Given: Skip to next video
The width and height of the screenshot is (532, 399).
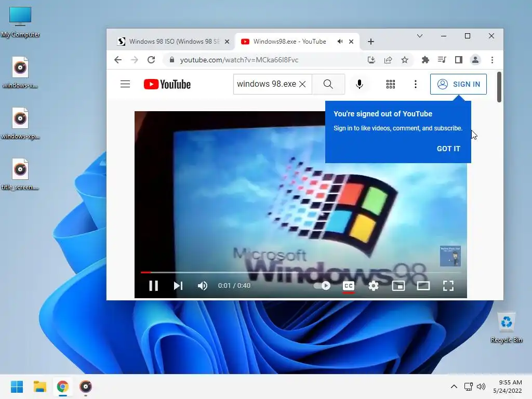Looking at the screenshot, I should (178, 286).
